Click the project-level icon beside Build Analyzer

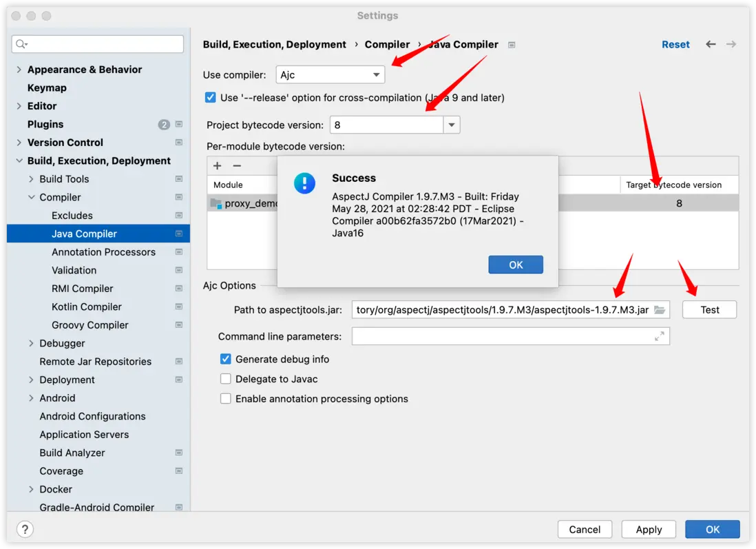(179, 453)
